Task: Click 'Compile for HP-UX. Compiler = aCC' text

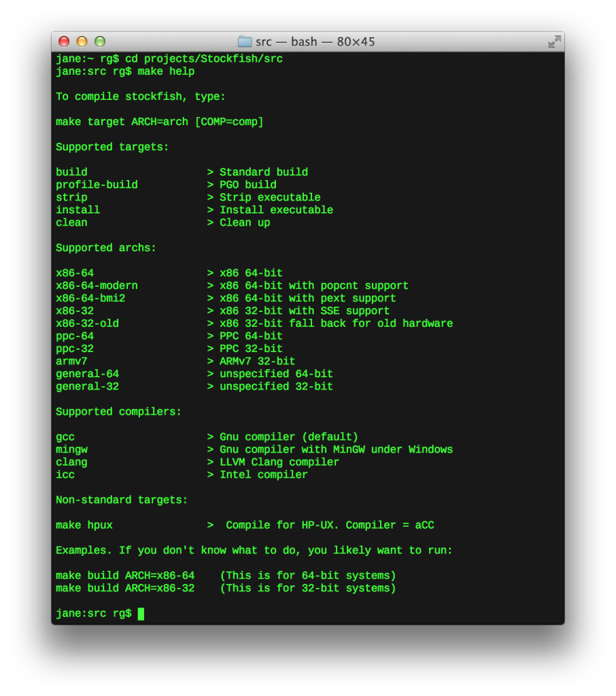Action: point(330,525)
